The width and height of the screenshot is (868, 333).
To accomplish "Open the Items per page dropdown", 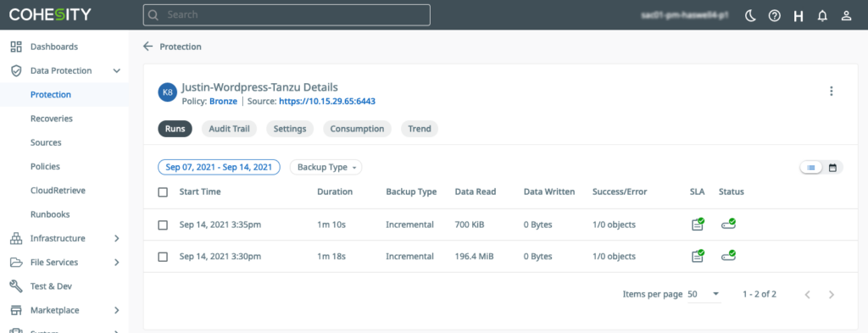I will pyautogui.click(x=704, y=294).
